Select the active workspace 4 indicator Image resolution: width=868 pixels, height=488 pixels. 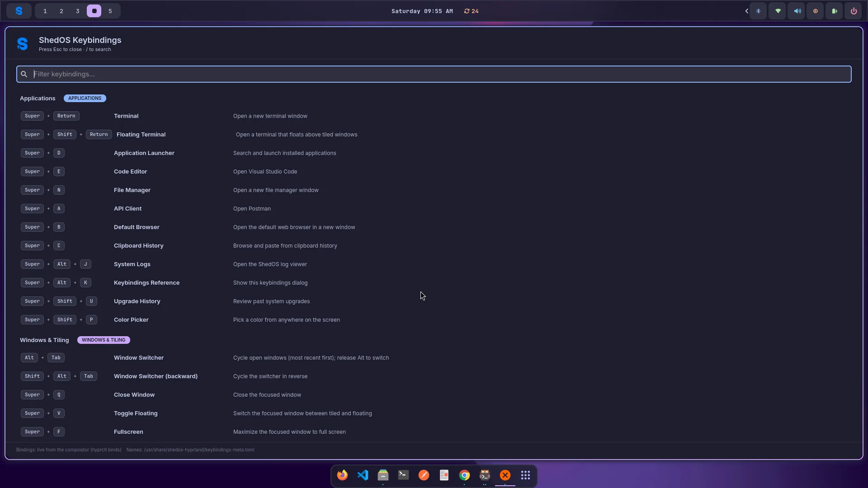94,11
